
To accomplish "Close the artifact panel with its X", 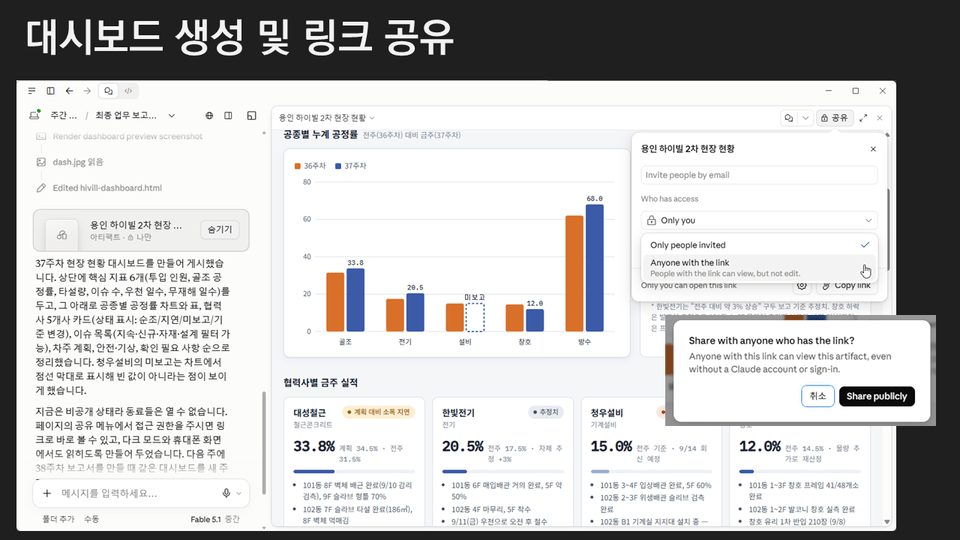I will click(x=880, y=118).
